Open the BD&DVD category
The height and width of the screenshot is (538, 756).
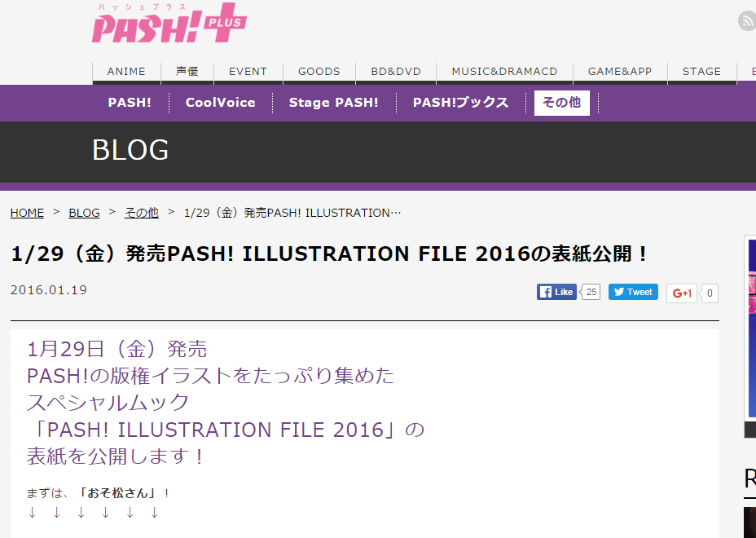(396, 72)
